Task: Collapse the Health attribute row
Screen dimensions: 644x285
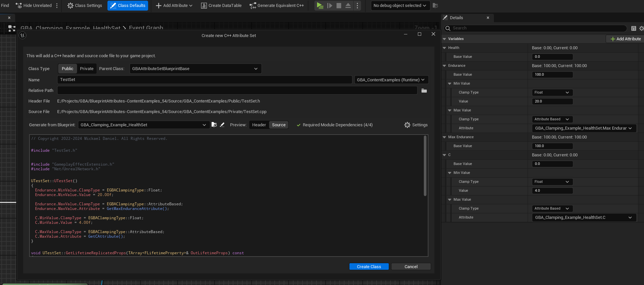Action: 444,48
